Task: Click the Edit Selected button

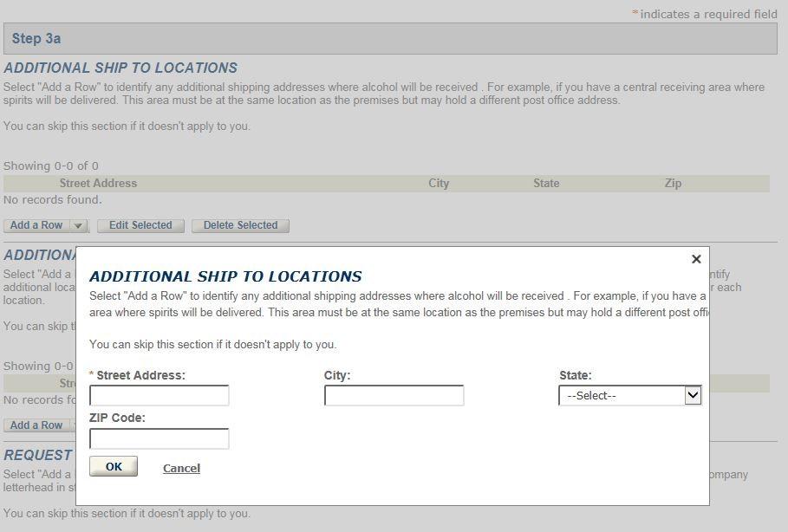Action: (x=140, y=225)
